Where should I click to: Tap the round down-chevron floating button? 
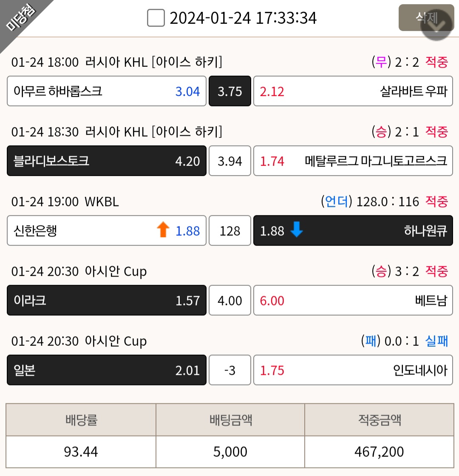point(436,25)
